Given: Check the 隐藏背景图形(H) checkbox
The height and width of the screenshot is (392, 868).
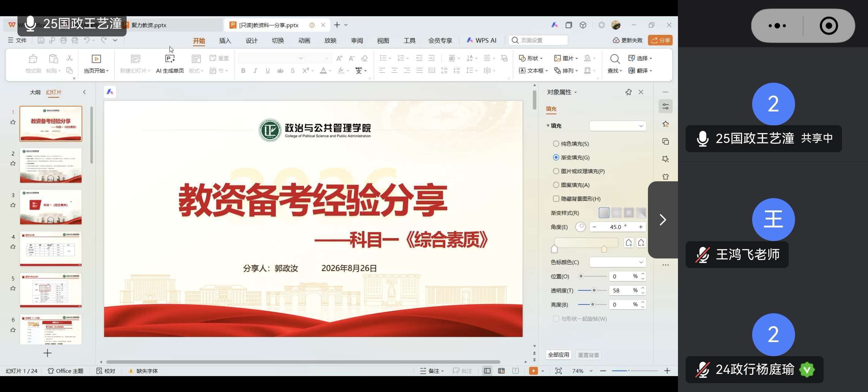Looking at the screenshot, I should pos(556,199).
